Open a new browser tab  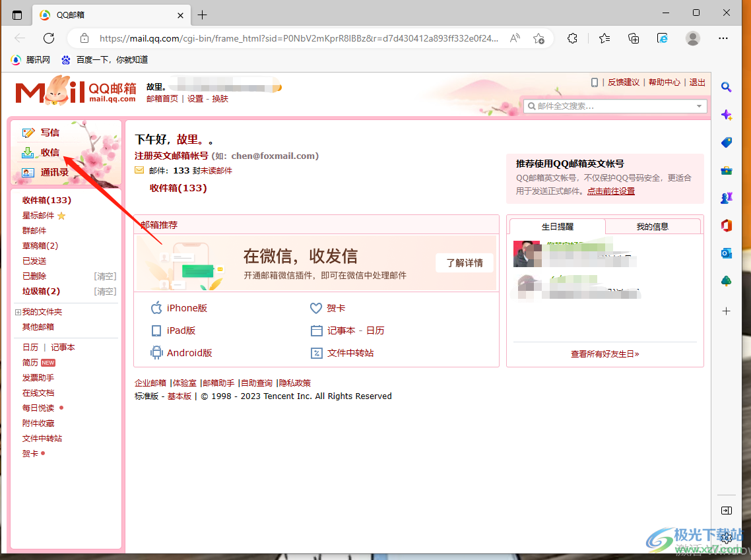click(x=202, y=15)
